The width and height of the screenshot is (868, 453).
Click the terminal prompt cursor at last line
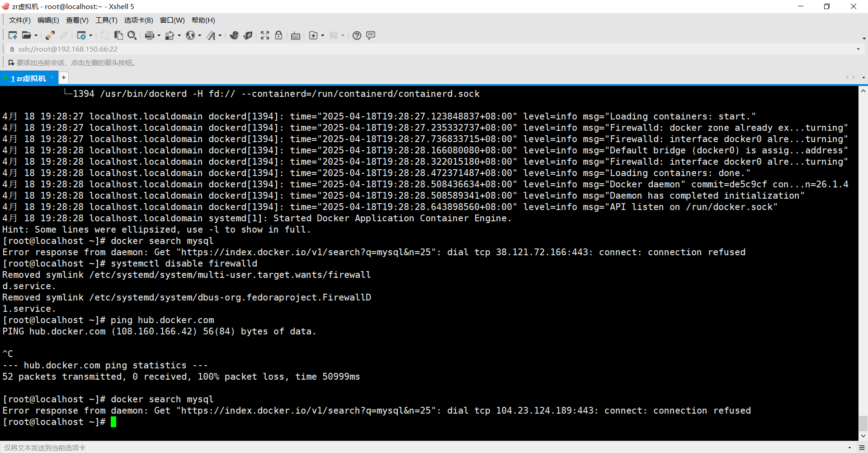click(x=113, y=422)
